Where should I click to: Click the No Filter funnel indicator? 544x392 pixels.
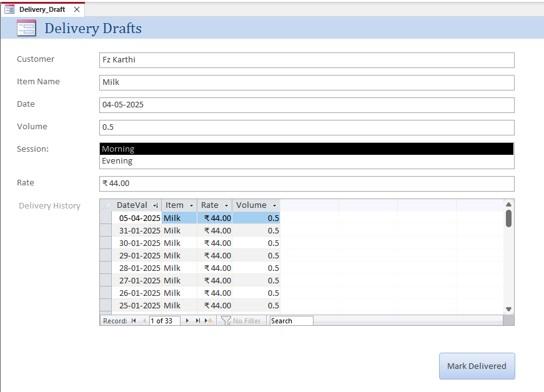pyautogui.click(x=241, y=321)
